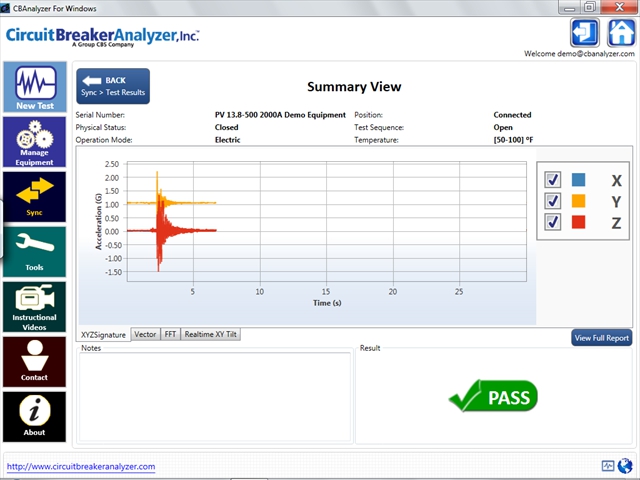Click the Acceleration (G) axis label
The width and height of the screenshot is (640, 480).
[98, 221]
